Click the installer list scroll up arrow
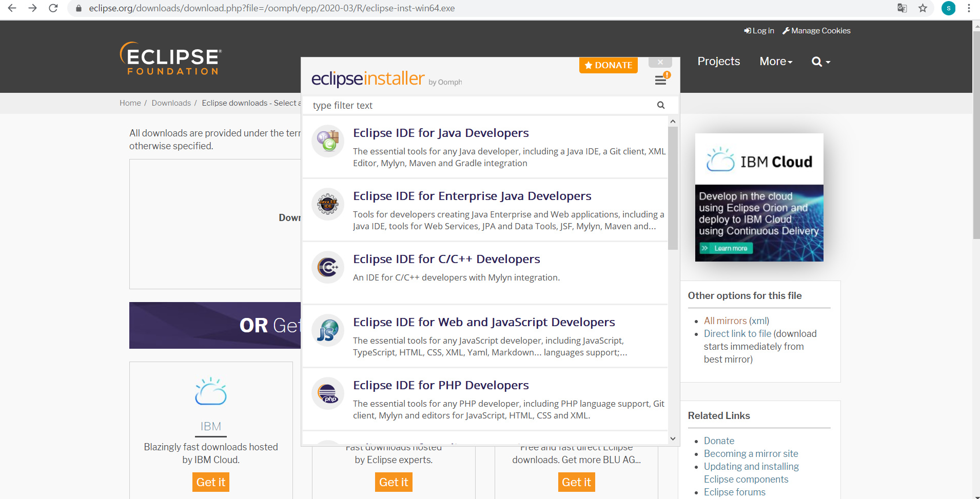 point(673,122)
